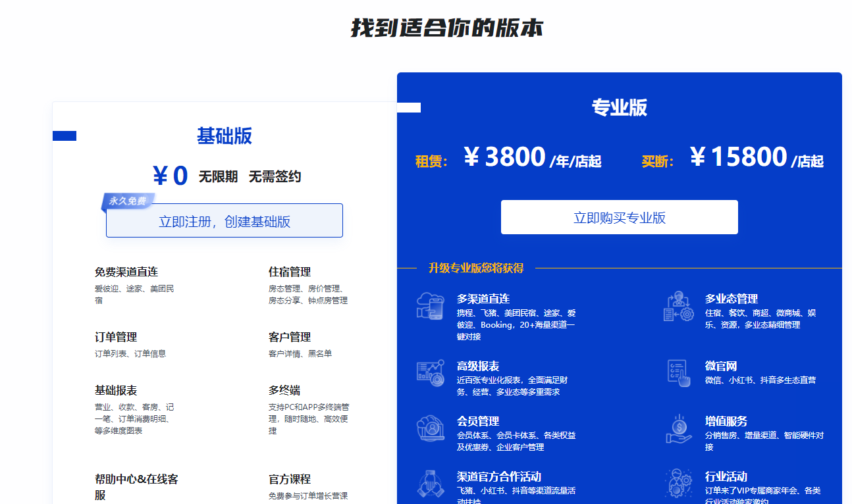Click the 免费渠道直连 feature title
Screen dimensions: 852x504
tap(126, 272)
